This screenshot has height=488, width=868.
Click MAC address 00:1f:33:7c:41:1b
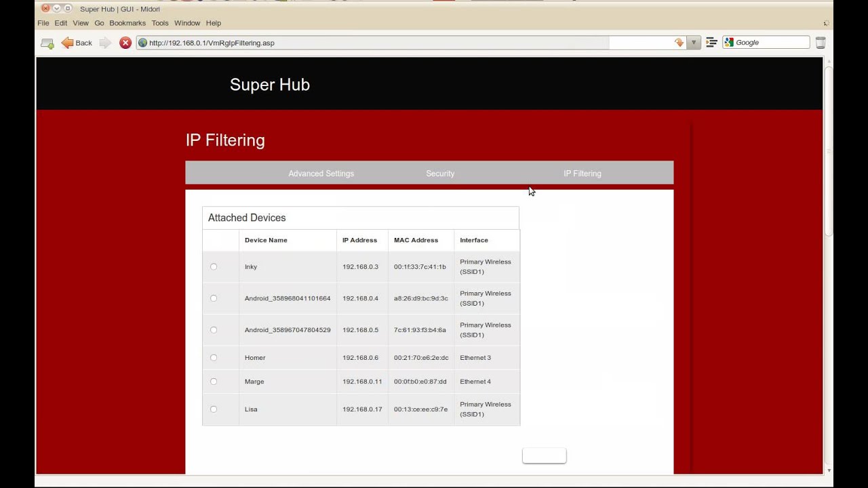coord(420,267)
